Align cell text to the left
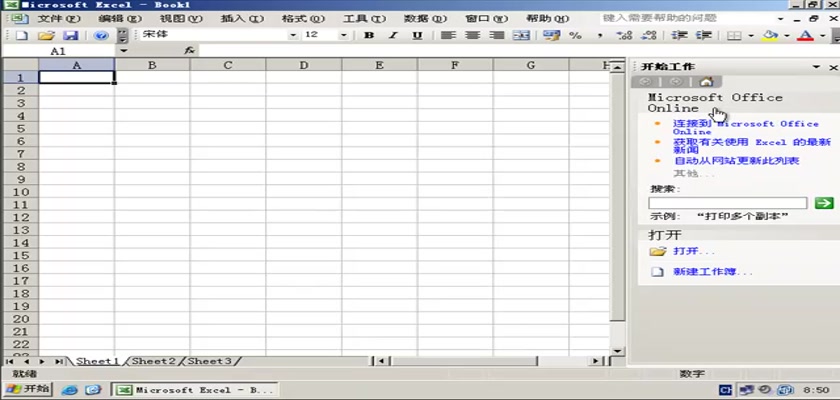Viewport: 840px width, 400px height. coord(448,35)
